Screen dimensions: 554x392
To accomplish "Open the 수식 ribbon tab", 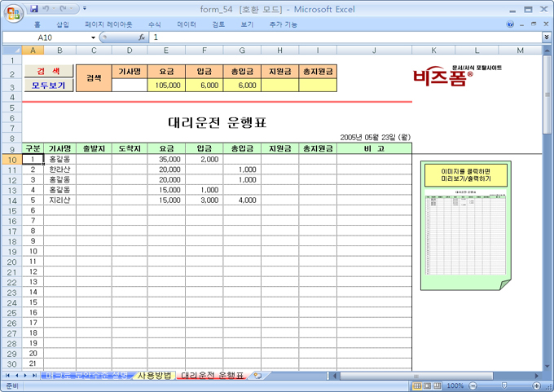I will pos(155,24).
